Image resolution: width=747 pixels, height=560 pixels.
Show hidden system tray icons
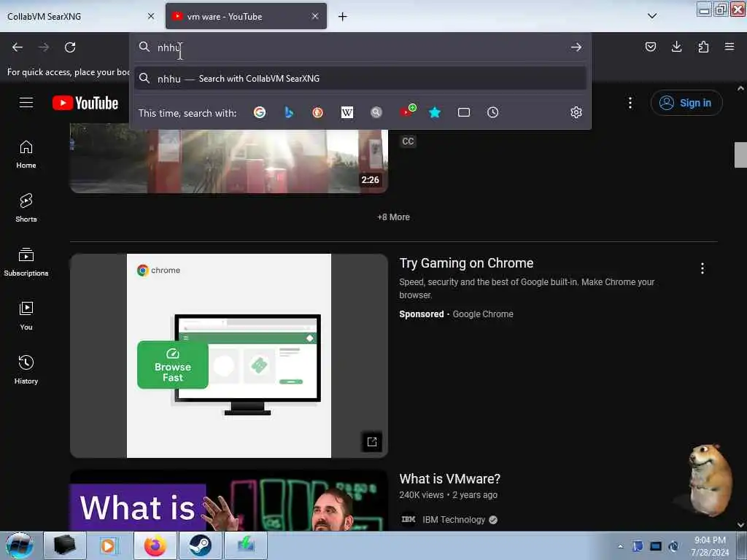pyautogui.click(x=620, y=546)
